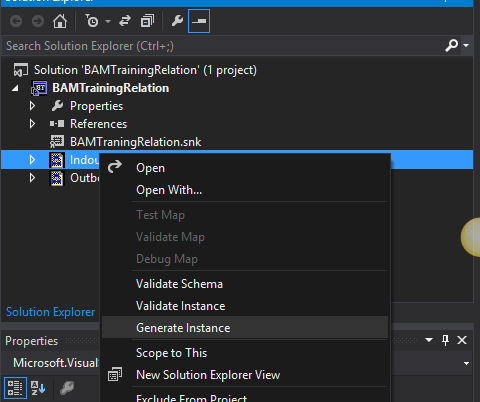Switch to Alphabetical sort in Properties
The image size is (480, 402).
click(x=38, y=388)
